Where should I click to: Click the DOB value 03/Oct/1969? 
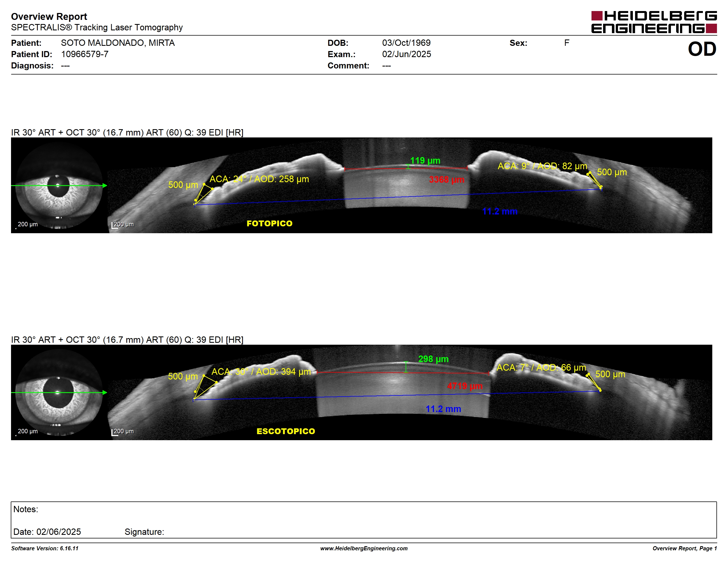(406, 43)
